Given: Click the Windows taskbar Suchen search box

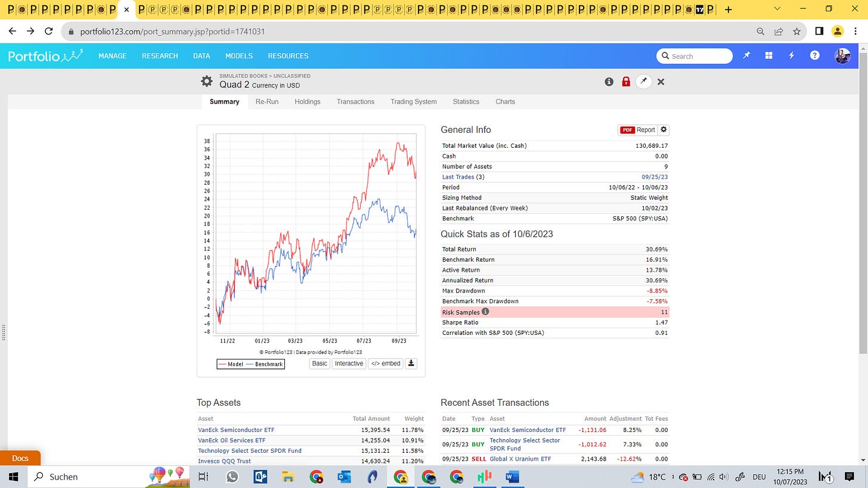Looking at the screenshot, I should [x=108, y=477].
